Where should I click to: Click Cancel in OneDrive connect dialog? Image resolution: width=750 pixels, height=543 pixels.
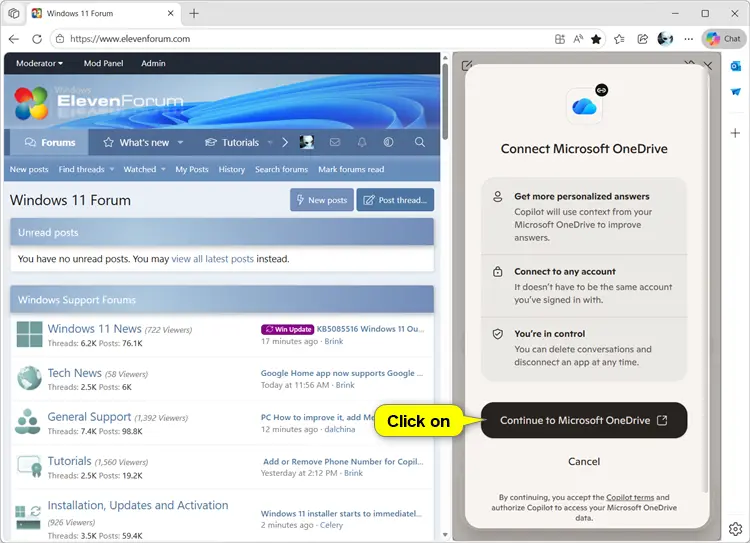coord(584,461)
